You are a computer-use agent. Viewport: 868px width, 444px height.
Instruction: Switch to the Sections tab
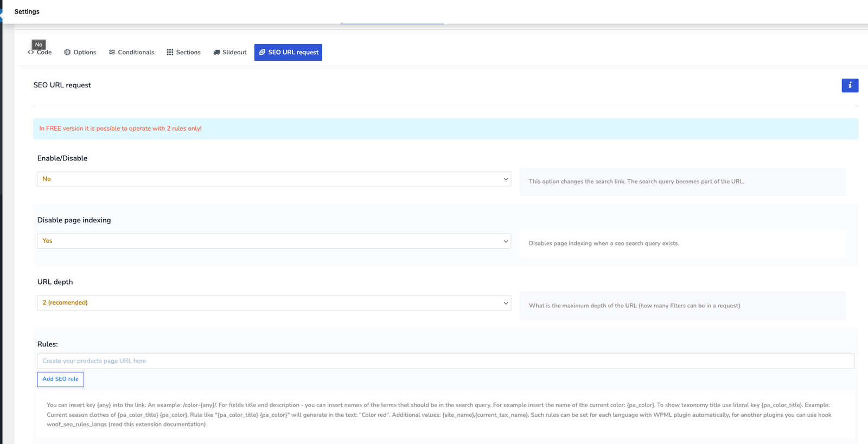click(x=188, y=53)
